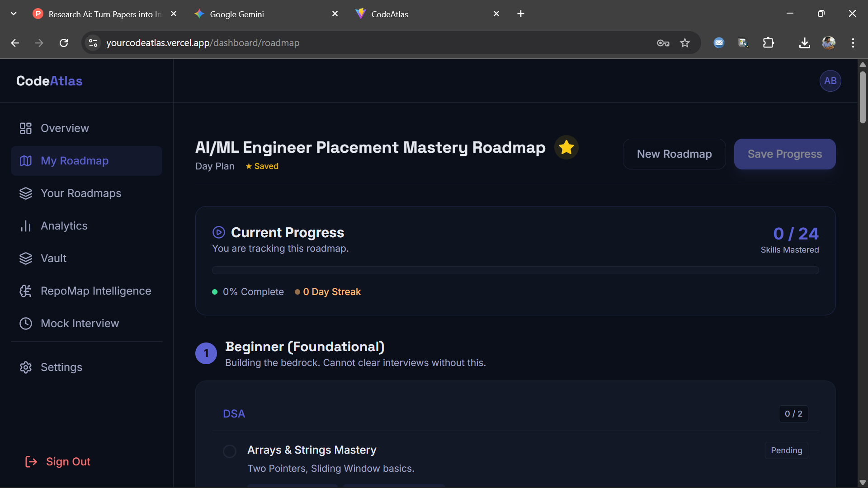Toggle the bookmark star in the address bar

coord(685,43)
